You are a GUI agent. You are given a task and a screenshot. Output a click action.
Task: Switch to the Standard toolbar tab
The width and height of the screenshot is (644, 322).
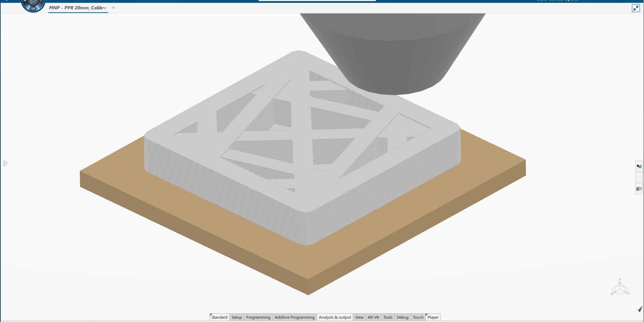[x=219, y=317]
